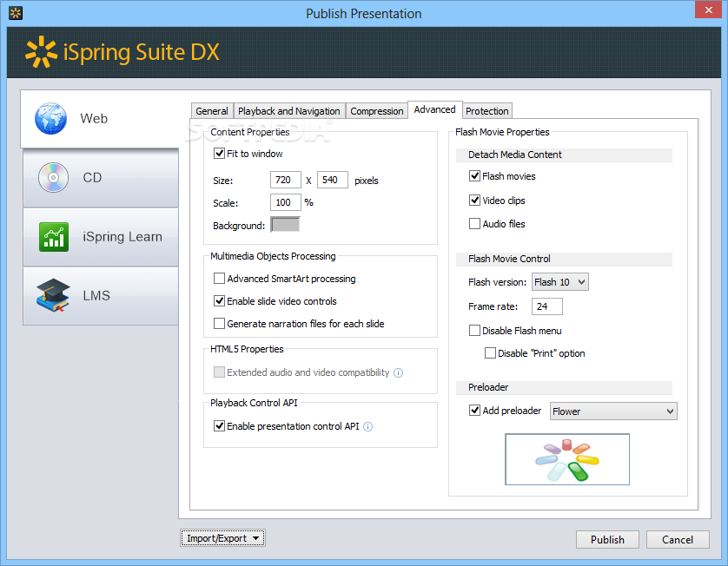Open the Import/Export dropdown menu
The width and height of the screenshot is (728, 566).
click(x=222, y=538)
